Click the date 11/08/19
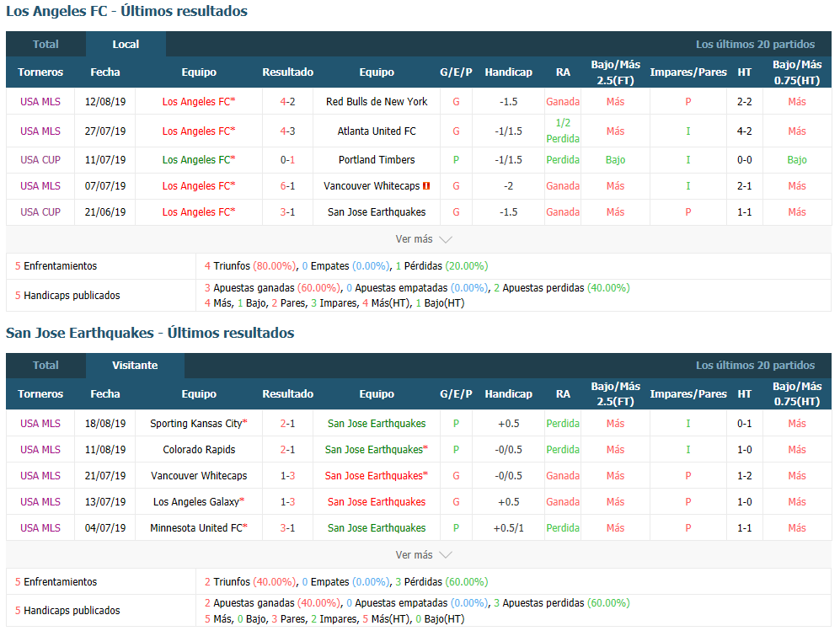 105,449
